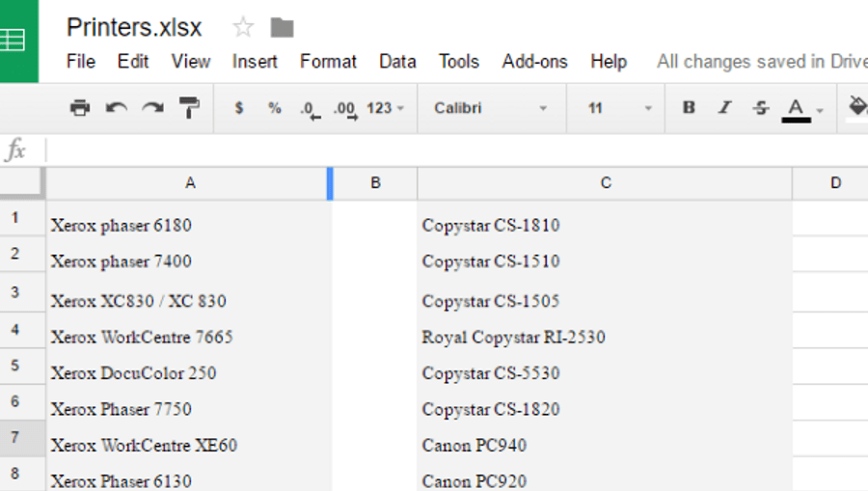This screenshot has width=868, height=491.
Task: Open the Edit menu
Action: coord(133,62)
